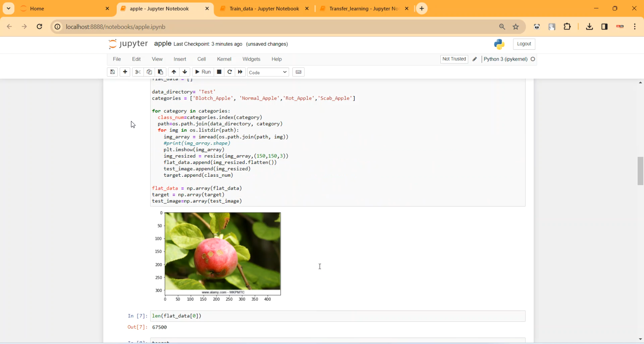
Task: Log out of Jupyter
Action: (x=524, y=44)
